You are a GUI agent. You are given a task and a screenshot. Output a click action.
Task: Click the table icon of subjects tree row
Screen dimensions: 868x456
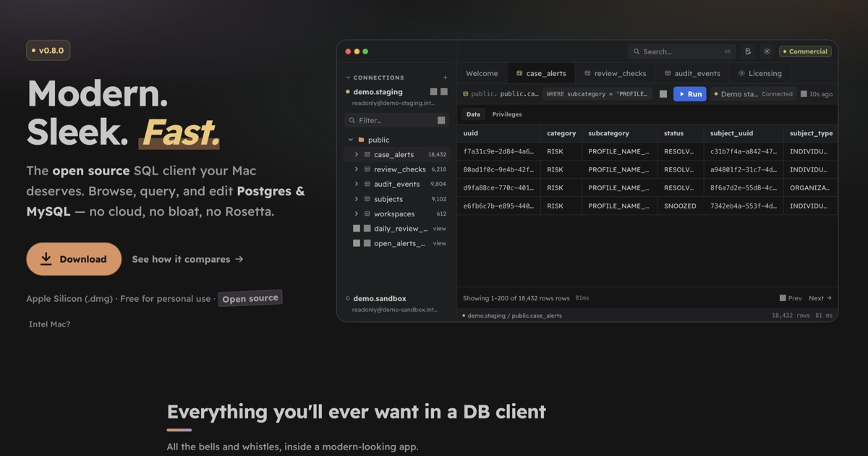[367, 199]
